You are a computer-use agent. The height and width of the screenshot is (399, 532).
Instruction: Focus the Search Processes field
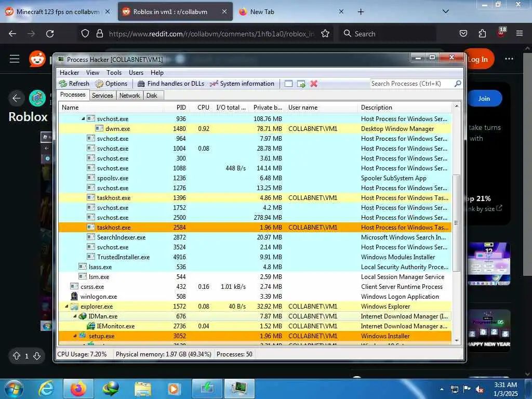411,84
